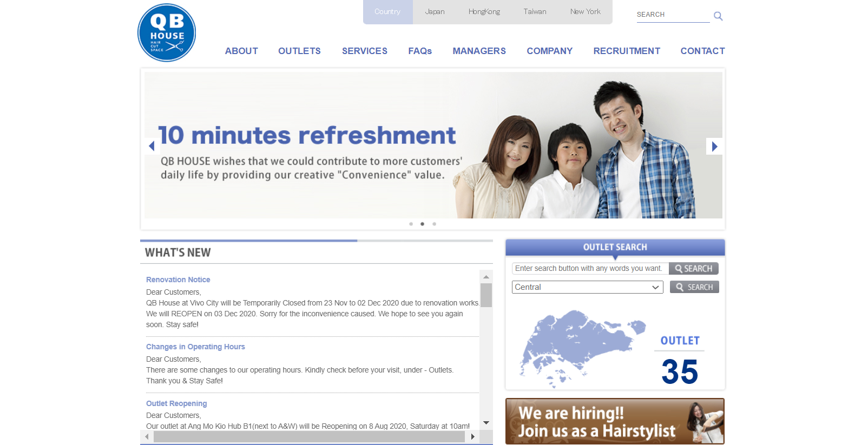Go to next banner slide arrow

click(x=714, y=146)
